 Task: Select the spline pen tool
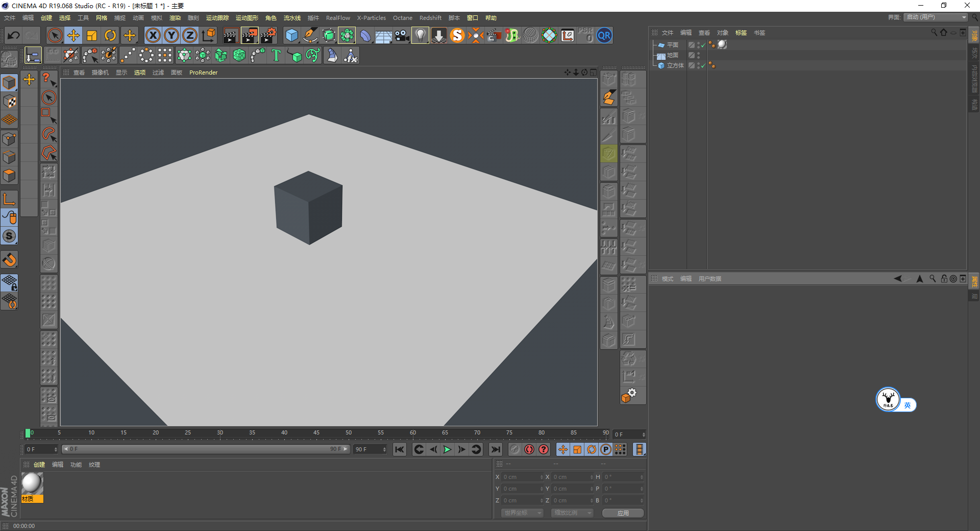310,35
